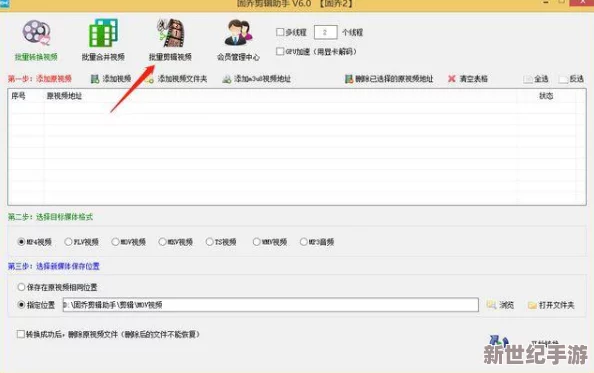
Task: Click the 原视频地址 column header
Action: pyautogui.click(x=64, y=96)
